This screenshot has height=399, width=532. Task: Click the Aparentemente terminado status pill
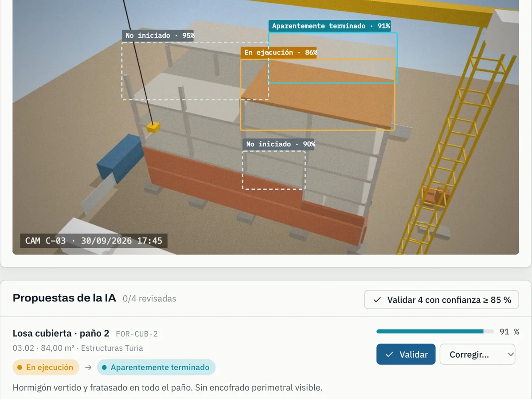coord(156,368)
